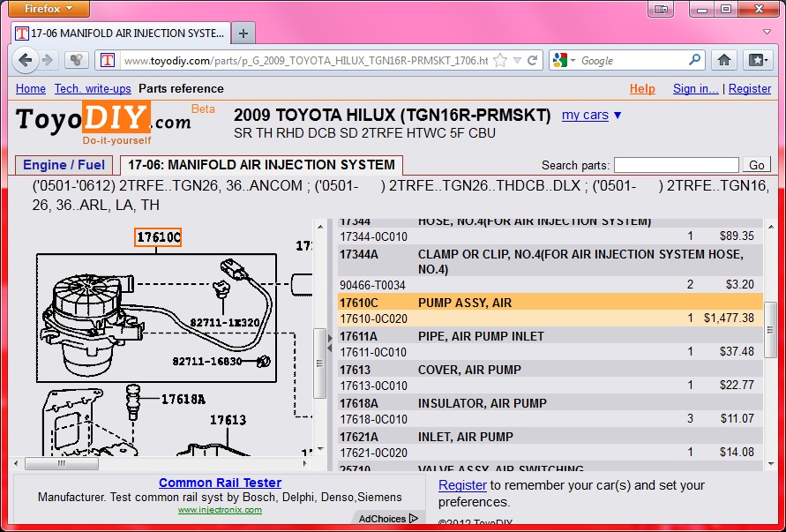
Task: Open the list-all-tabs arrow in the tab strip
Action: point(767,33)
